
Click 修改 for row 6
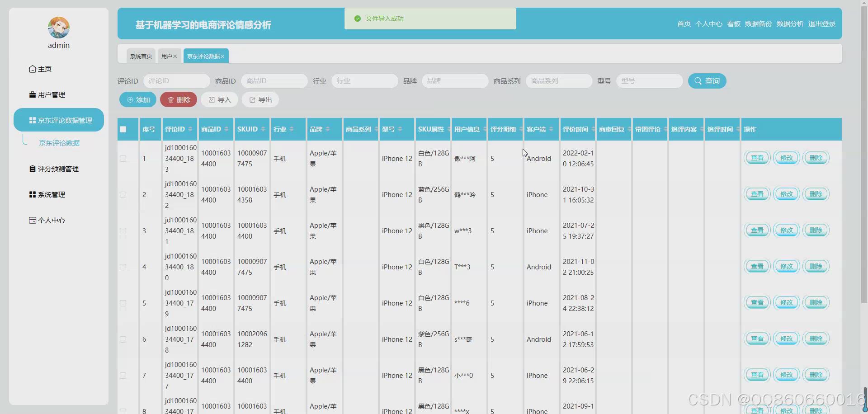point(787,339)
